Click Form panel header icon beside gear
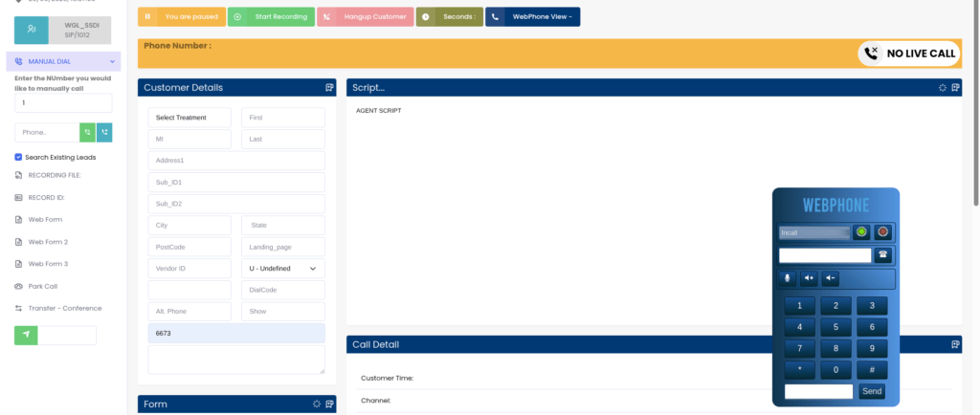980x415 pixels. click(330, 404)
